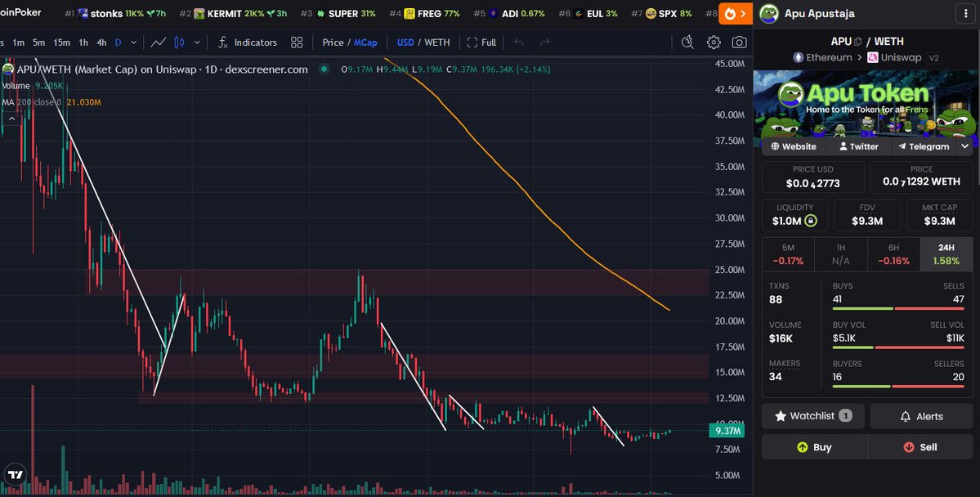Open the token Twitter link
980x497 pixels.
(859, 146)
